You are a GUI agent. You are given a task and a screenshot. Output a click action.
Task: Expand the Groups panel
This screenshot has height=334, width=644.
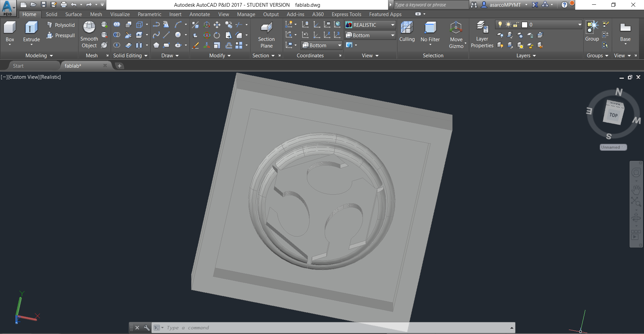coord(597,56)
